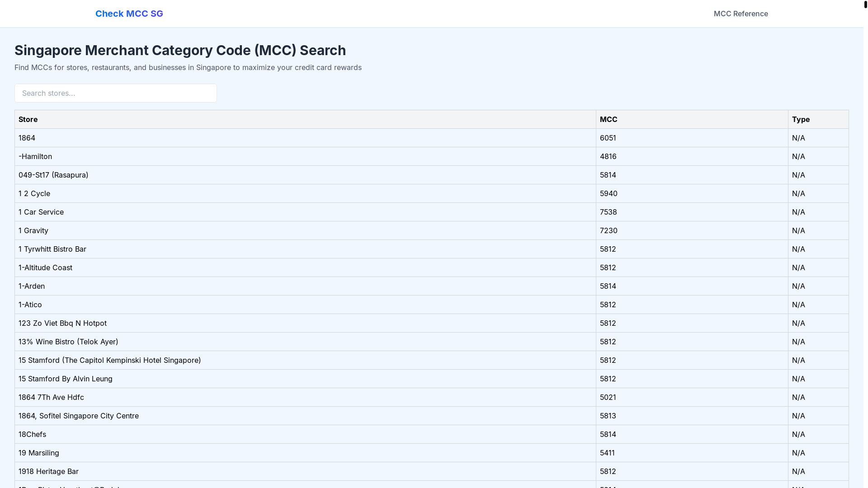Click the MCC column header
The width and height of the screenshot is (868, 488).
point(692,119)
